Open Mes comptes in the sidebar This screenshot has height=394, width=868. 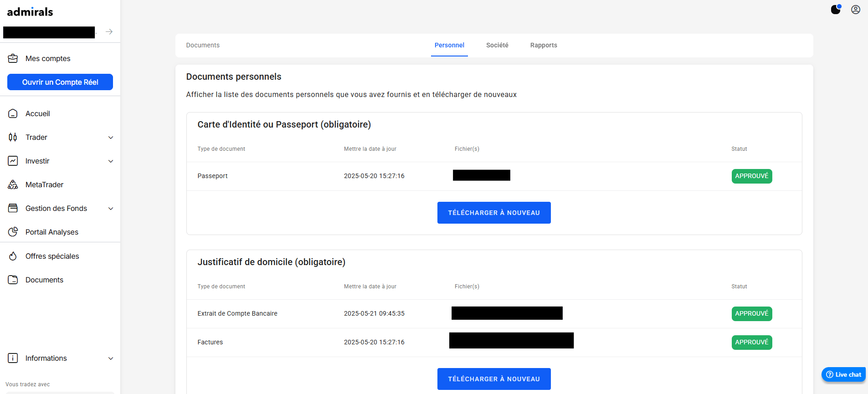pyautogui.click(x=48, y=58)
